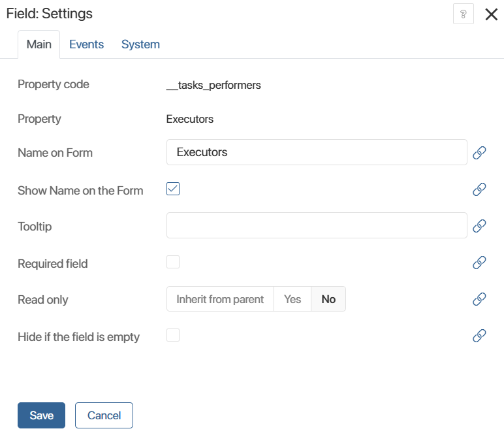Image resolution: width=504 pixels, height=433 pixels.
Task: Enable the Required field checkbox
Action: [173, 263]
